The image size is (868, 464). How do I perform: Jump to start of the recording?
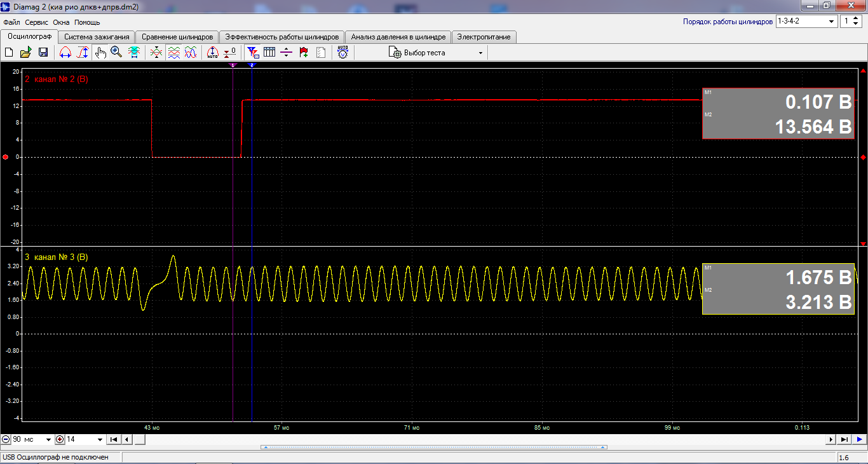(114, 439)
